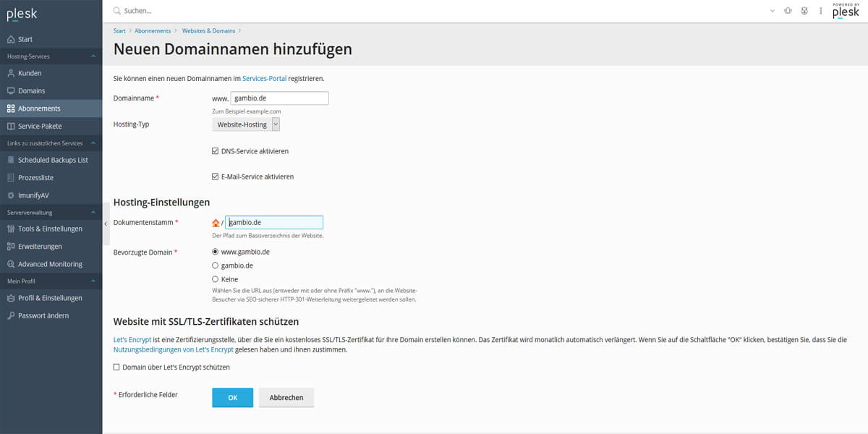Click the home folder icon beside Dokumentenstamm
The image size is (868, 434).
click(216, 223)
